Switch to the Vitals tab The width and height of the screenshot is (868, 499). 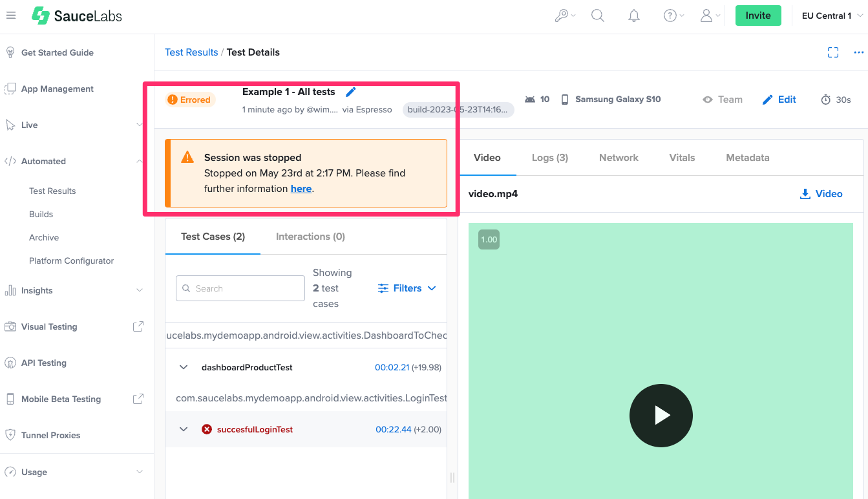pyautogui.click(x=682, y=158)
